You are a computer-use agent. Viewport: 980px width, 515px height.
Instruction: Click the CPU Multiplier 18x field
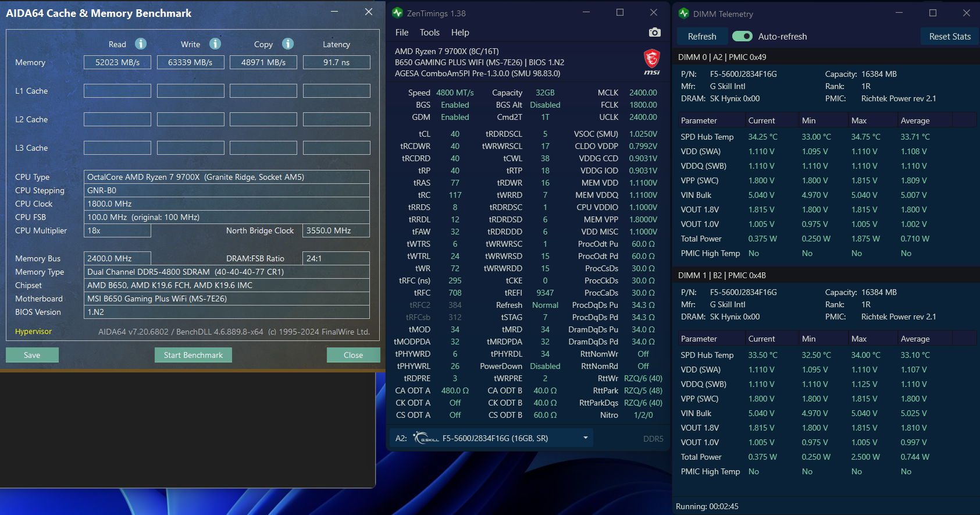(x=117, y=230)
